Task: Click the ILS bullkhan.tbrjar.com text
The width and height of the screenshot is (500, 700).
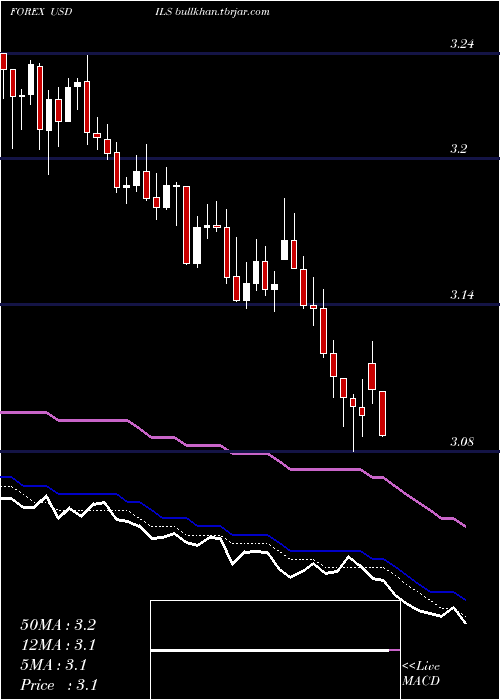Action: pos(210,12)
